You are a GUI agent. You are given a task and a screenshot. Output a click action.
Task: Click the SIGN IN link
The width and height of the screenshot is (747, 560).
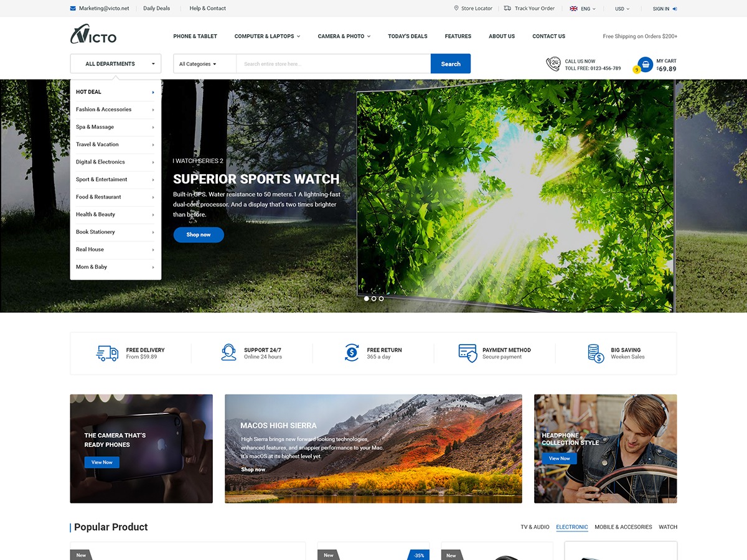point(661,9)
